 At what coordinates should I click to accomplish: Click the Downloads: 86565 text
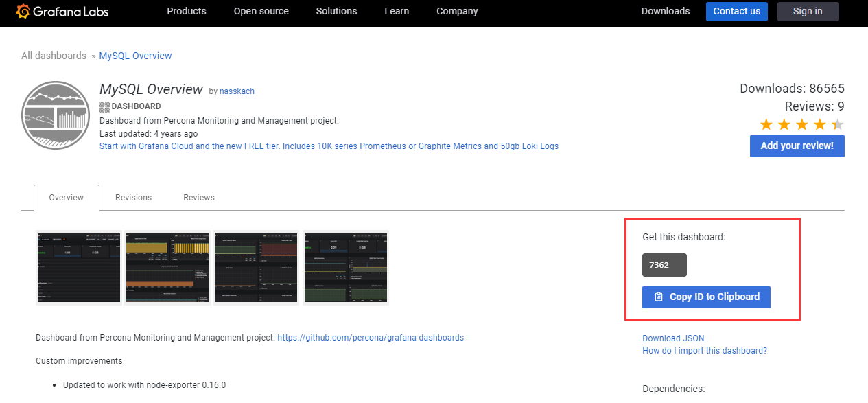click(792, 89)
